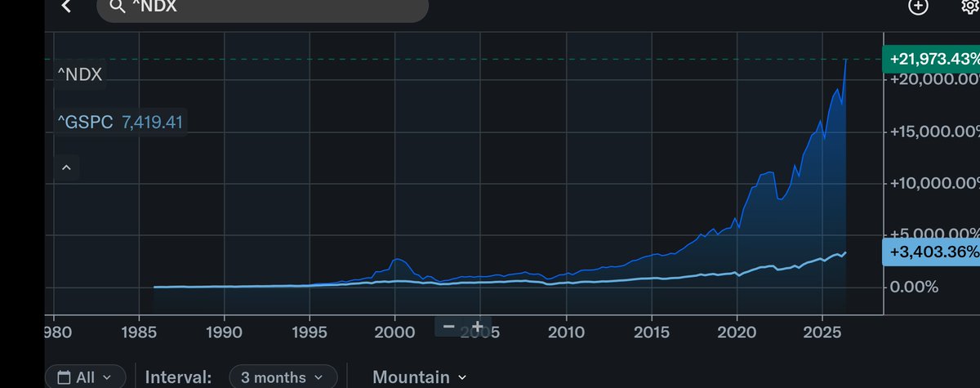
Task: Click the 1990 year axis label
Action: pyautogui.click(x=225, y=332)
